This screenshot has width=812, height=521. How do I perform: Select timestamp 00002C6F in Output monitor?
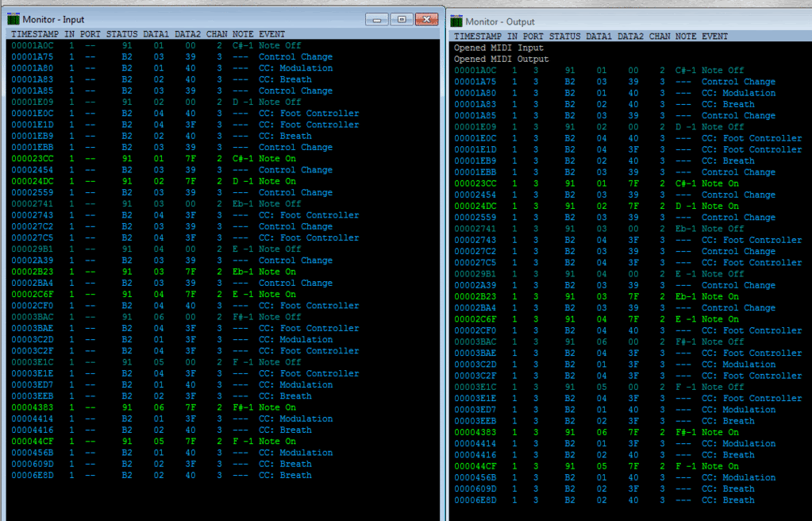coord(475,319)
